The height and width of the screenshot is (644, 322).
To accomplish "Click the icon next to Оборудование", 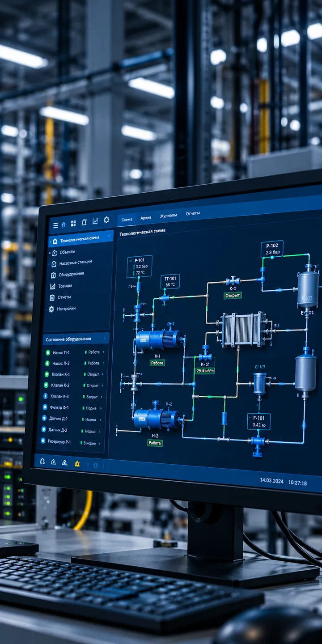I will tap(53, 275).
